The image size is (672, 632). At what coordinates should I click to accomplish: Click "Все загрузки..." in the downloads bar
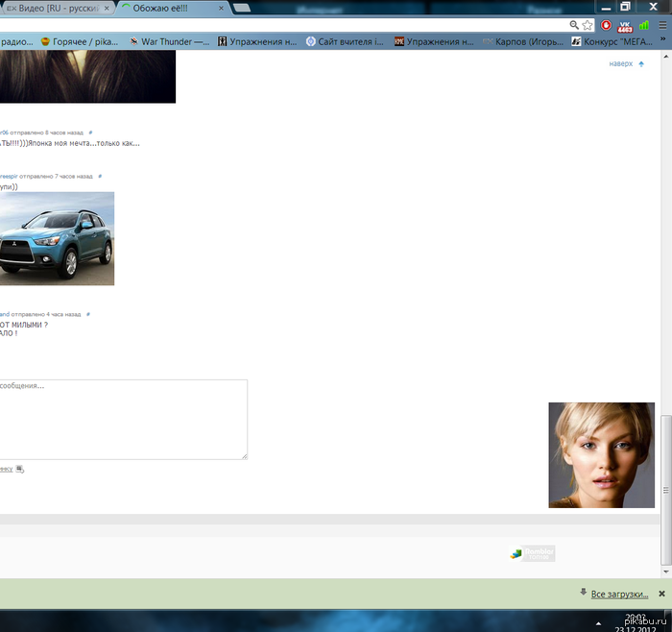(619, 594)
